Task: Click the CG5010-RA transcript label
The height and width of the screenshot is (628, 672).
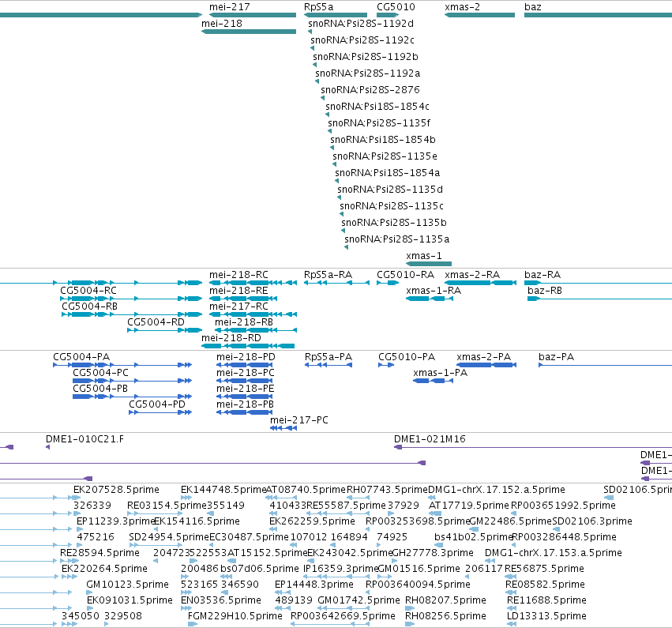Action: (x=405, y=275)
